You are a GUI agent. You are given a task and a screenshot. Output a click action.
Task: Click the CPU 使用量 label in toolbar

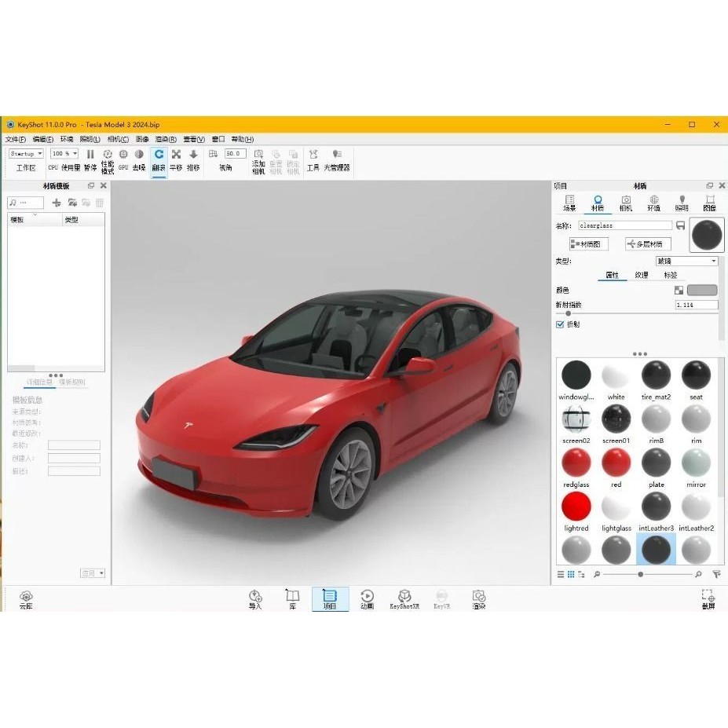[64, 167]
